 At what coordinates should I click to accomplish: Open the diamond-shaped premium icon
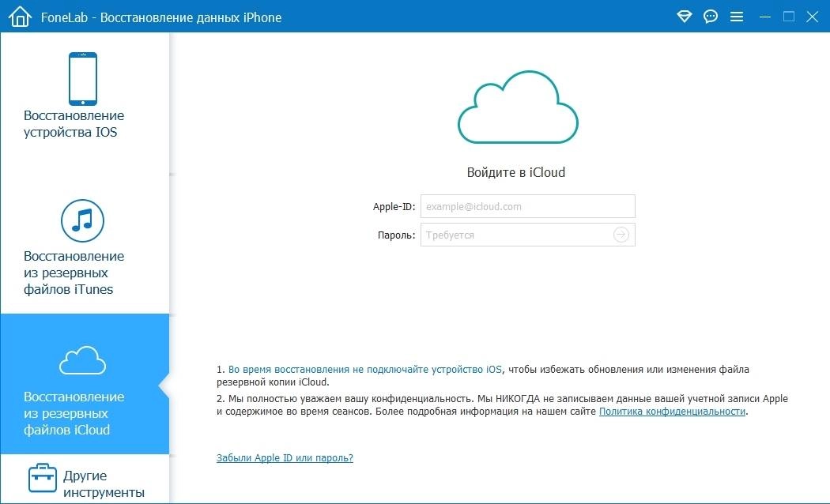point(684,17)
